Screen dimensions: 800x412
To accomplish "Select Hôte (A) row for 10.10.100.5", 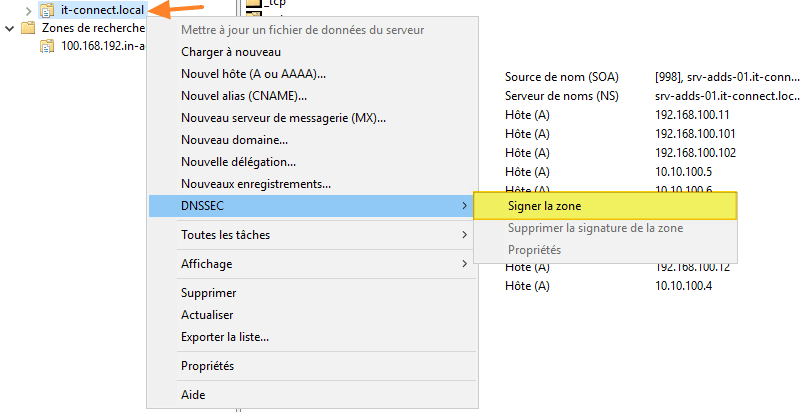I will (527, 172).
